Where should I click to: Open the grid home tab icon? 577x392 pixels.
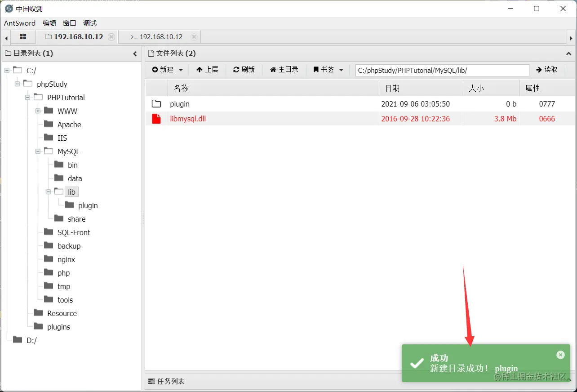pos(23,37)
